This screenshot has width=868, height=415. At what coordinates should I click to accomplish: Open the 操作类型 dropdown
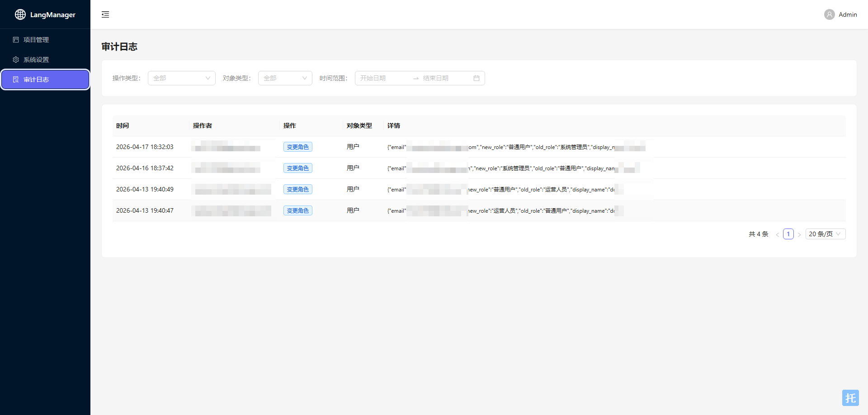[x=182, y=78]
